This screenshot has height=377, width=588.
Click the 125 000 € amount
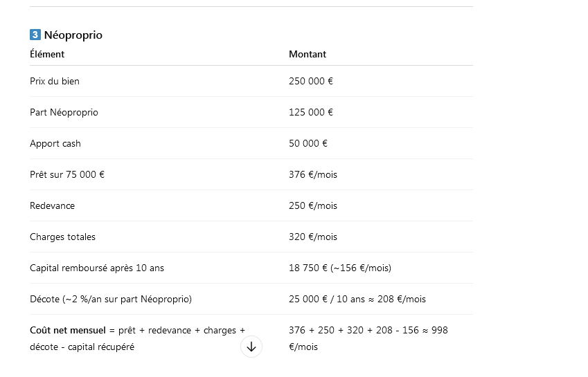(311, 112)
